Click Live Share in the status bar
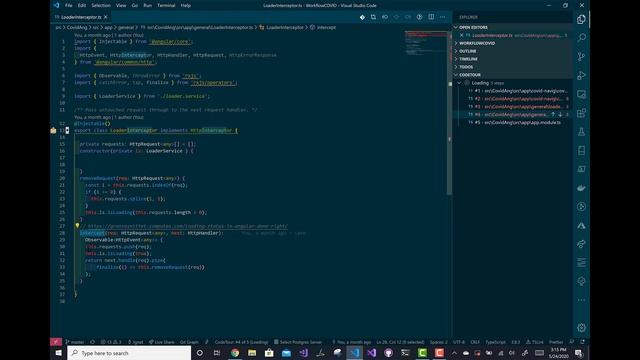Image resolution: width=640 pixels, height=360 pixels. pyautogui.click(x=162, y=342)
